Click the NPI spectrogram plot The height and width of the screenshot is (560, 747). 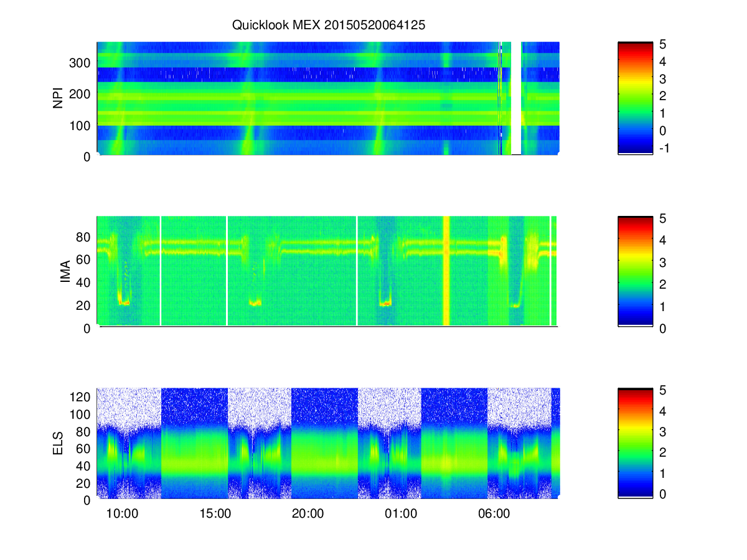[328, 98]
